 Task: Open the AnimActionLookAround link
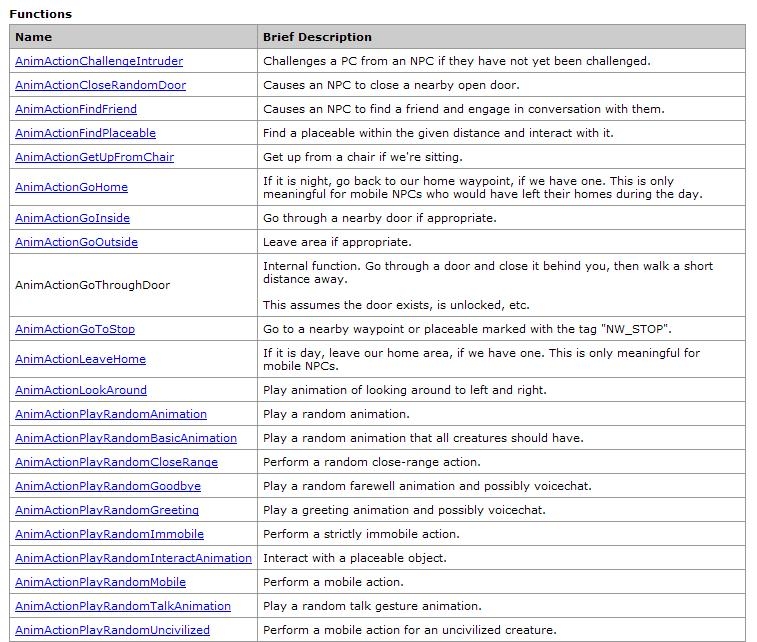[81, 390]
